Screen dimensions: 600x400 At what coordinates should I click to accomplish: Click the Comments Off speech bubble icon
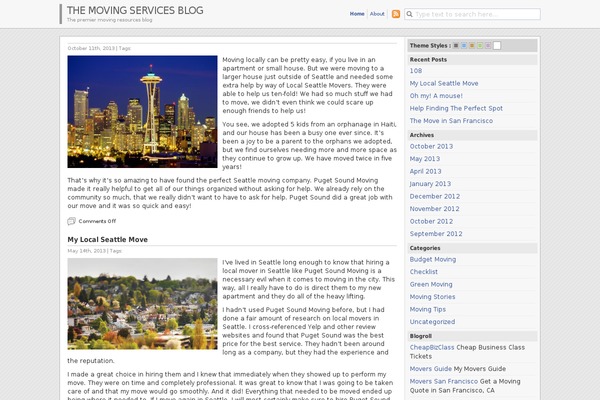(71, 221)
